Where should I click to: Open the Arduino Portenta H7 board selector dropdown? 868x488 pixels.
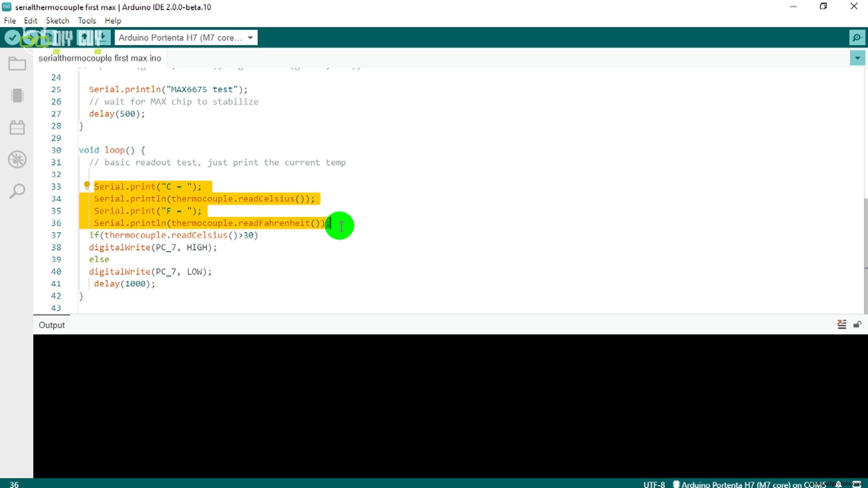tap(185, 38)
